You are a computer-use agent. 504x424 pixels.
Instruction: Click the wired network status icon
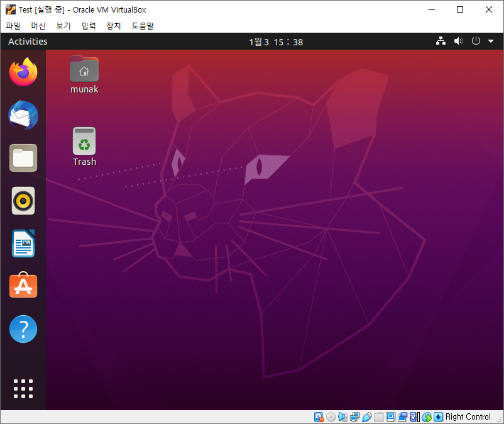441,41
